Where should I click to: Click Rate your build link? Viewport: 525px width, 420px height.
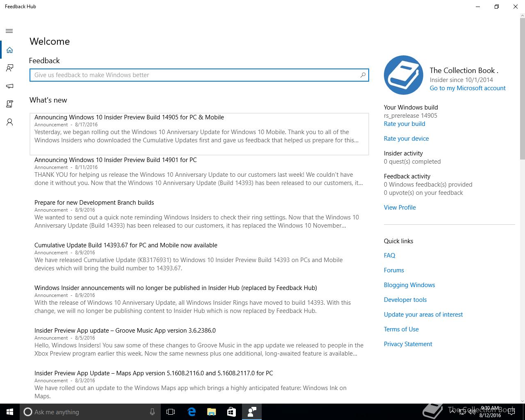(404, 124)
